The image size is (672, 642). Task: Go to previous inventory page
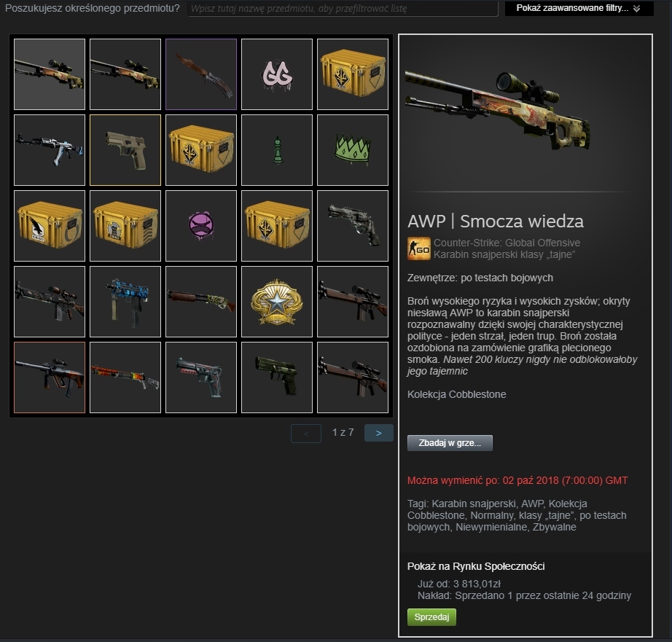306,434
